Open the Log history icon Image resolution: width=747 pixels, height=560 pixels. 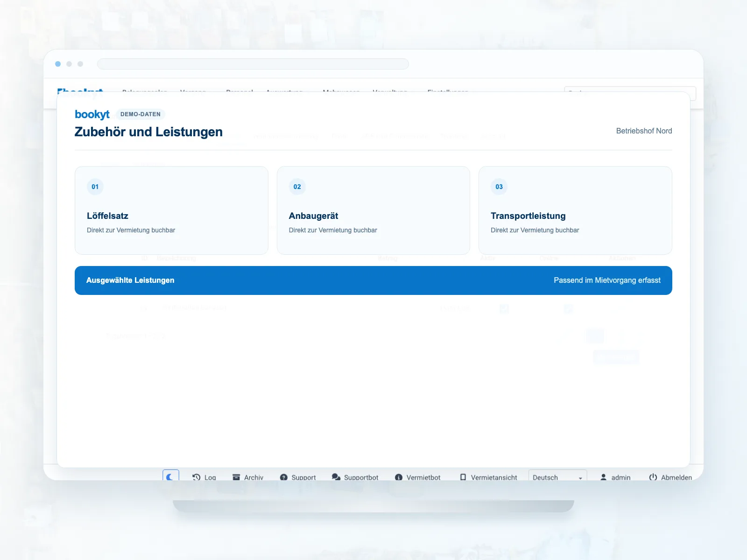196,477
